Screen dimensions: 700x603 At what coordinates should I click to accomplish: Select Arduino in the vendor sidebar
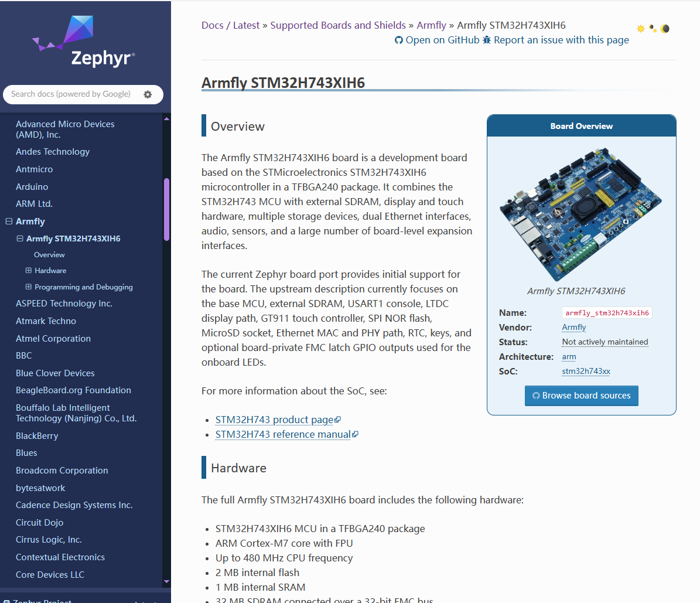(32, 187)
